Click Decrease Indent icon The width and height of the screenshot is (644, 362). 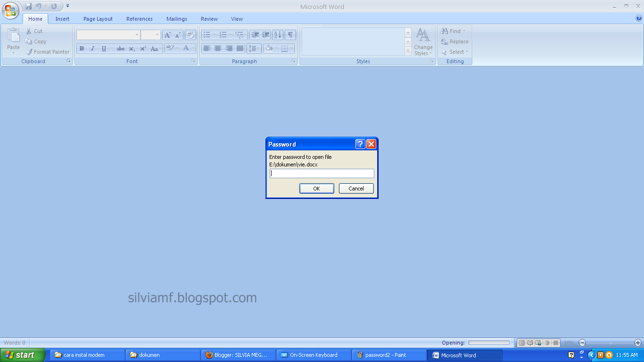255,35
